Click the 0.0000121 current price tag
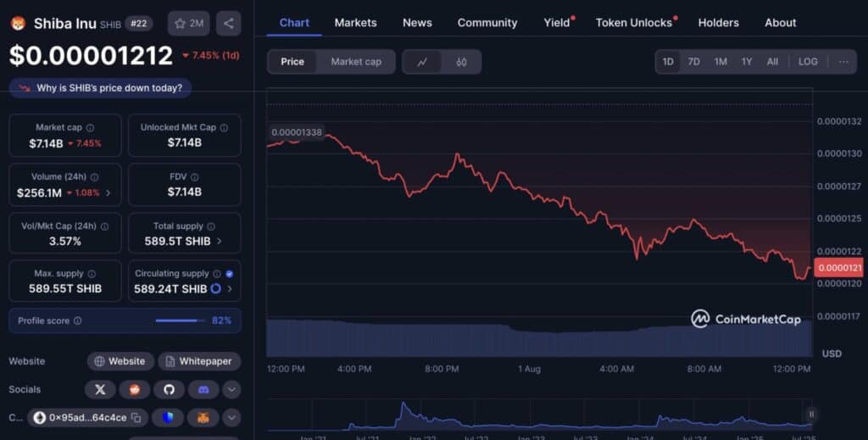 839,268
